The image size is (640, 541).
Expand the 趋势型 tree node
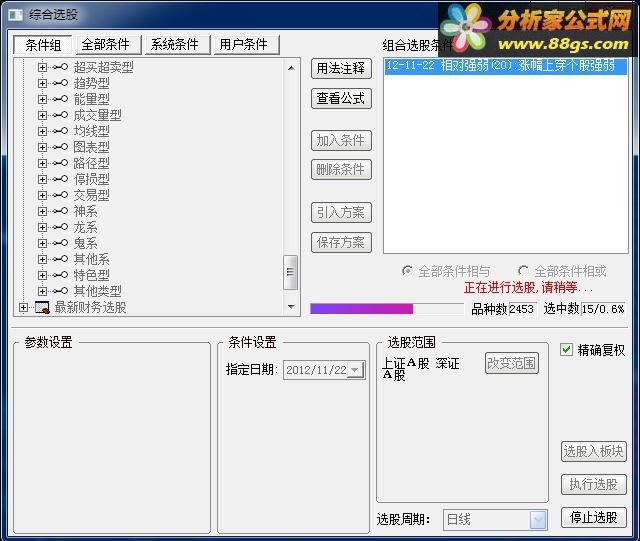tap(42, 83)
